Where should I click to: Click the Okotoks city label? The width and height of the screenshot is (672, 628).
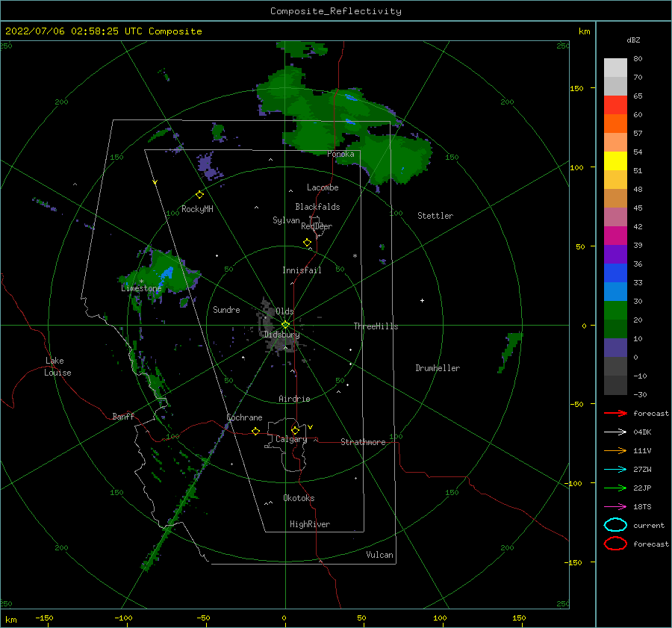tap(299, 498)
